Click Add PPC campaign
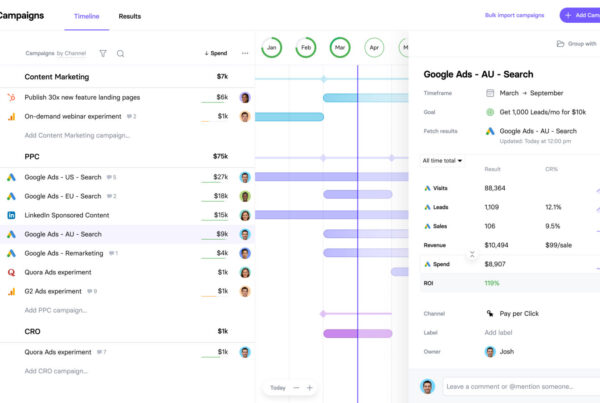600x403 pixels. pos(55,310)
